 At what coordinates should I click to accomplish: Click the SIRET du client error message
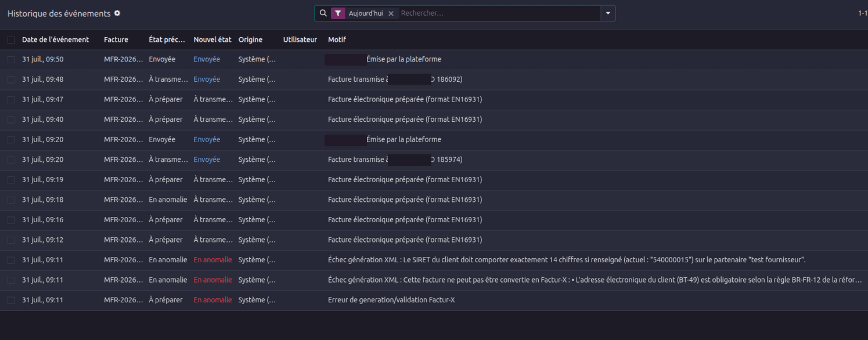pyautogui.click(x=567, y=260)
